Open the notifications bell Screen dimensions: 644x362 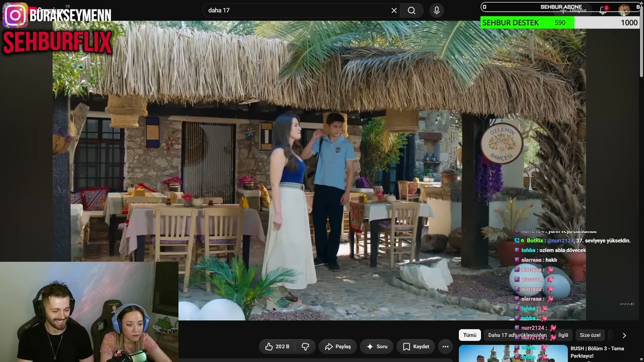(x=603, y=10)
